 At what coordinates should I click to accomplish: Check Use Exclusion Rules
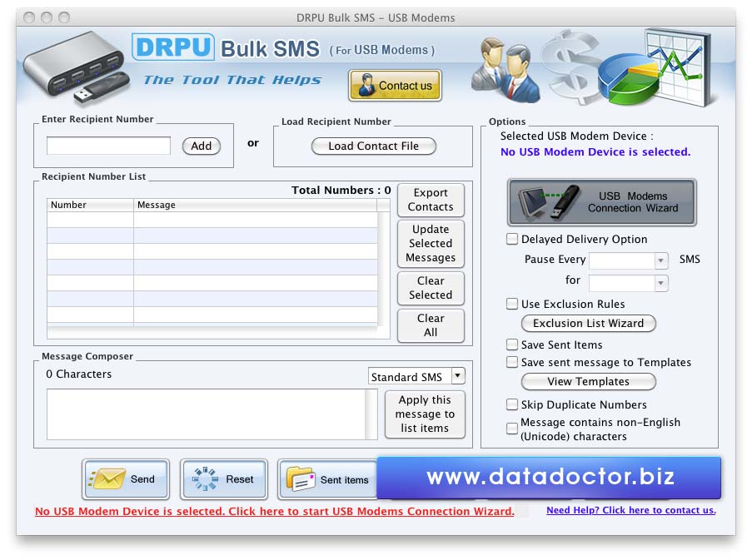512,304
